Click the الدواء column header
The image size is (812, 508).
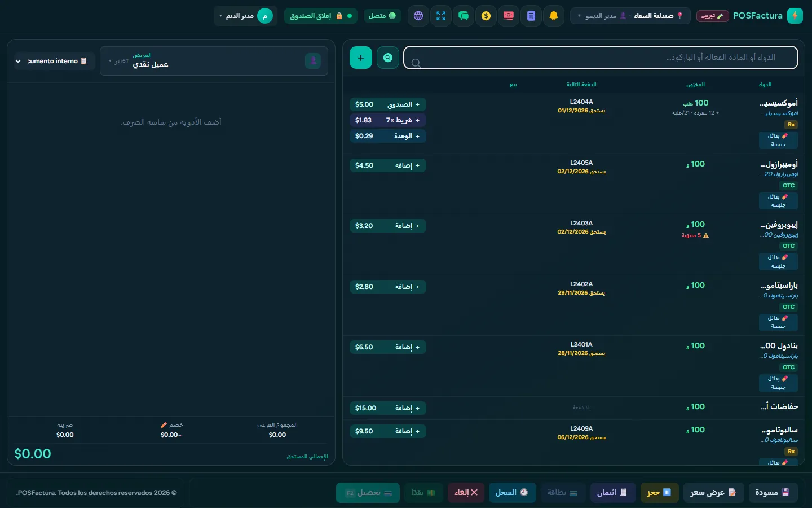pos(765,85)
